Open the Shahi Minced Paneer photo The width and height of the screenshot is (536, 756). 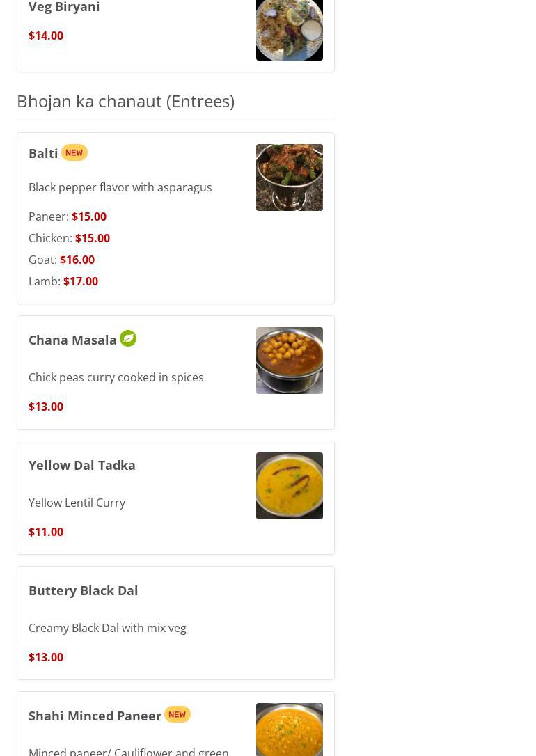click(289, 730)
